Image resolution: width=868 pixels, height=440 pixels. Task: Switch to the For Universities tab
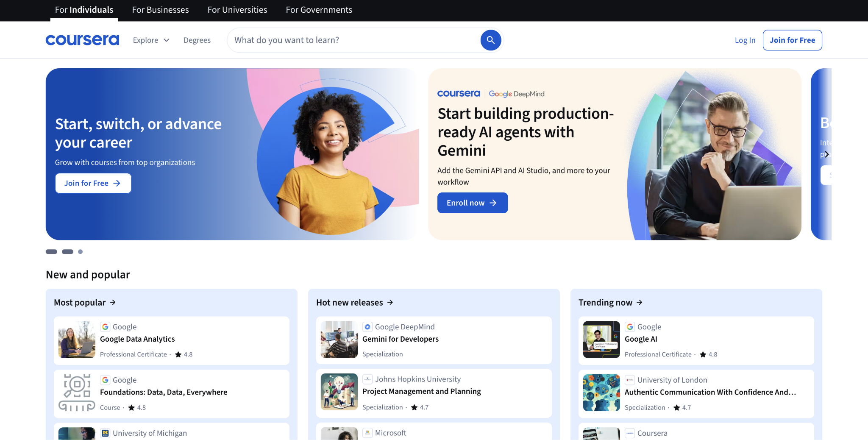tap(237, 10)
